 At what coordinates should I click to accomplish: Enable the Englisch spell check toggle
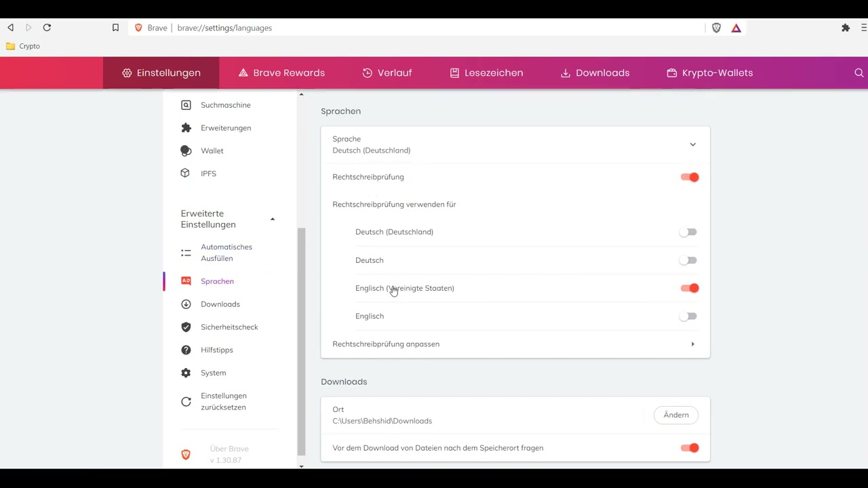click(x=688, y=317)
